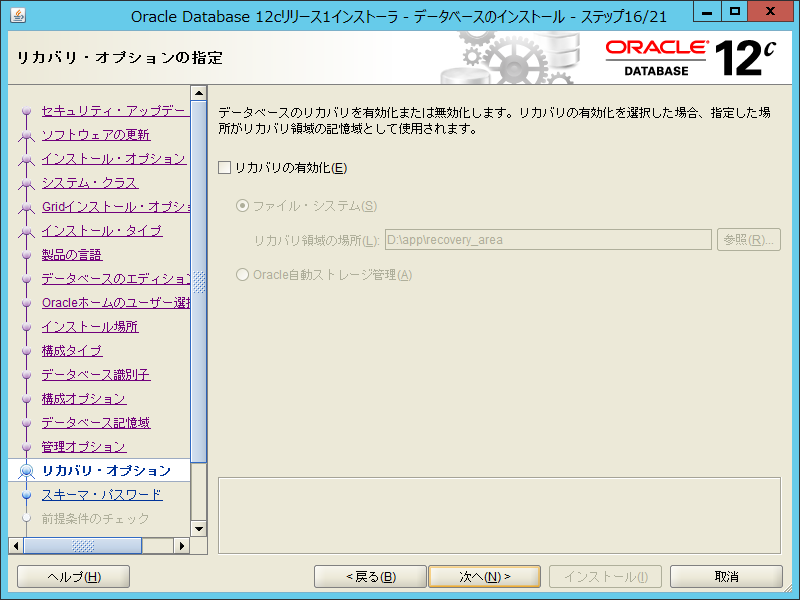Select the ファイル・システム radio button
The height and width of the screenshot is (600, 800).
[242, 206]
